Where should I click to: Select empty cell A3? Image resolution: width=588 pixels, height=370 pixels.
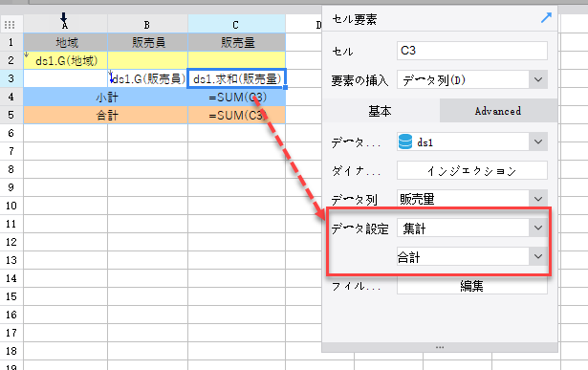(x=66, y=78)
